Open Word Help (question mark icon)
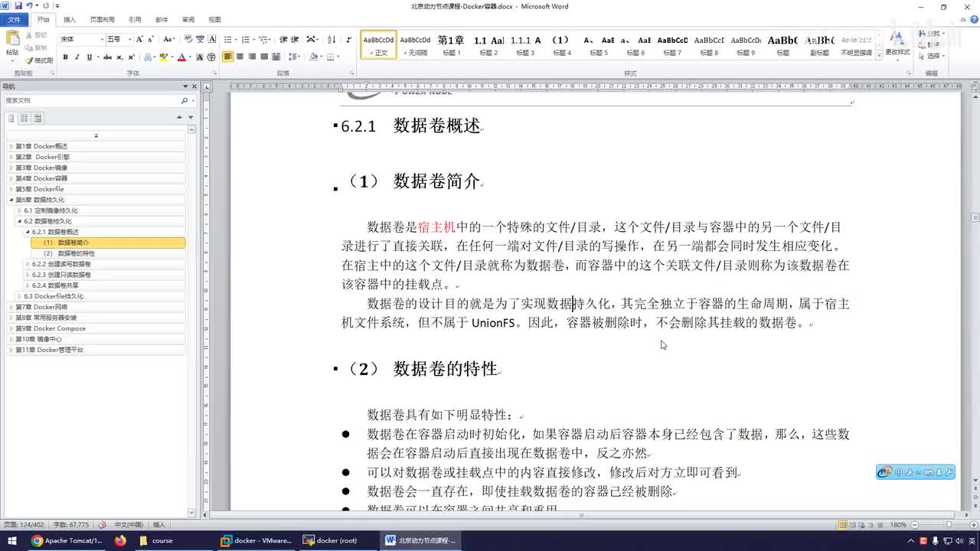The height and width of the screenshot is (551, 980). coord(973,20)
